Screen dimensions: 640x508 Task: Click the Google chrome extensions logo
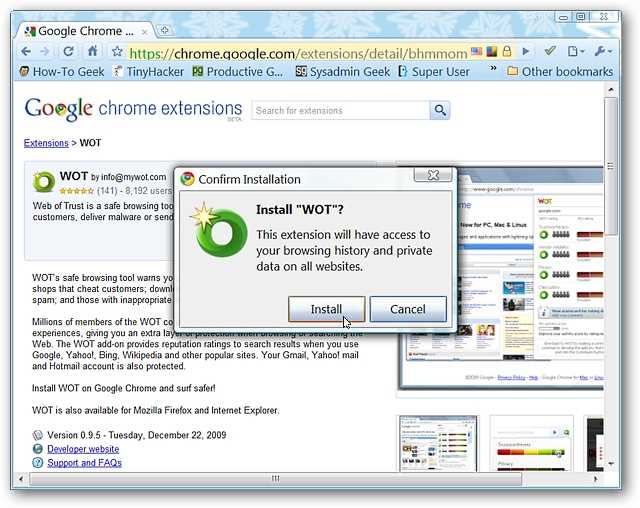coord(133,109)
